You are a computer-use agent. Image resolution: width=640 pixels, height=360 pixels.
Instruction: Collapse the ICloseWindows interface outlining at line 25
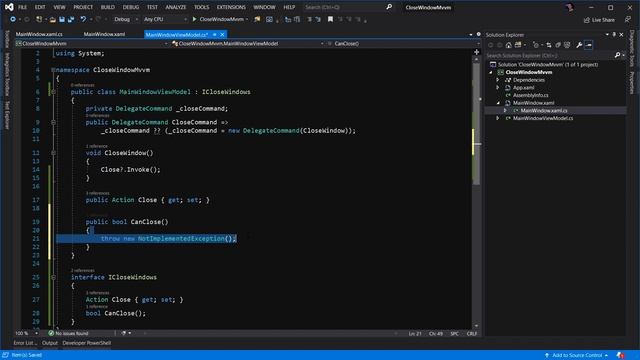pos(53,277)
